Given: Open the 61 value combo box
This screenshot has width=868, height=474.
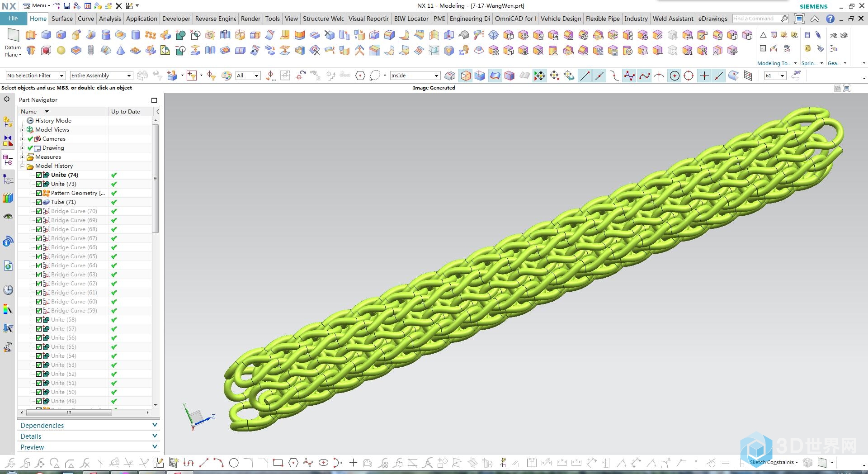Looking at the screenshot, I should click(775, 76).
